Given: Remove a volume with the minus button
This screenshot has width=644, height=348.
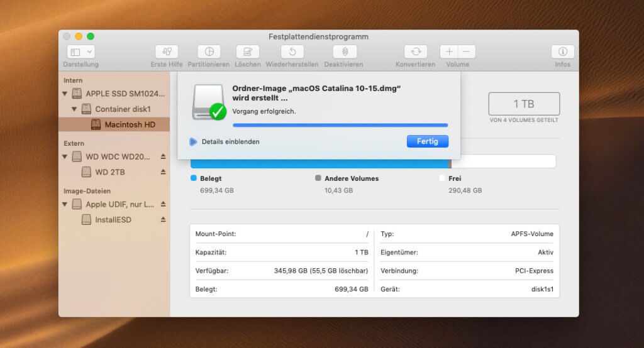Looking at the screenshot, I should [x=467, y=52].
